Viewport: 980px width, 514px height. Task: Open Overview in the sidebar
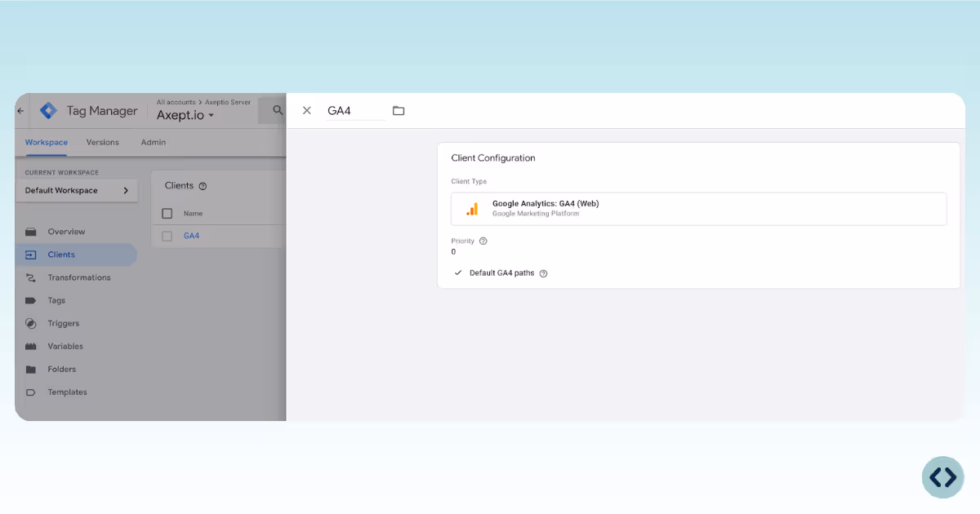pyautogui.click(x=66, y=232)
